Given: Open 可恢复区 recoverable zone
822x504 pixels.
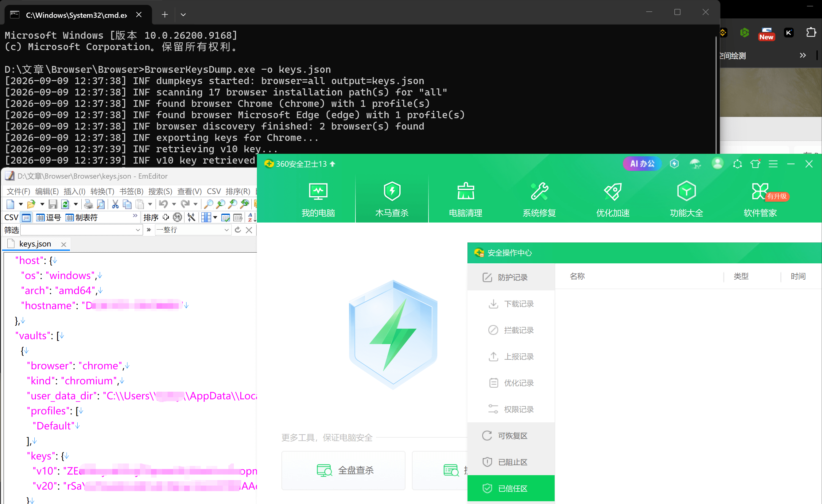Looking at the screenshot, I should (x=511, y=436).
